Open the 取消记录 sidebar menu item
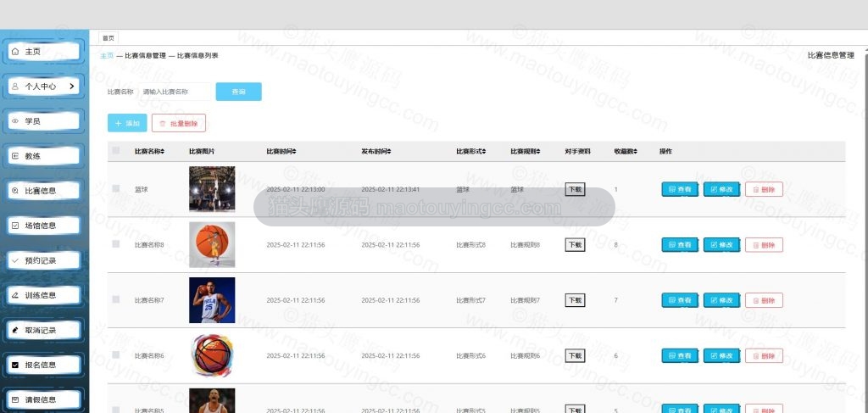Screen dimensions: 868x413 click(x=44, y=331)
